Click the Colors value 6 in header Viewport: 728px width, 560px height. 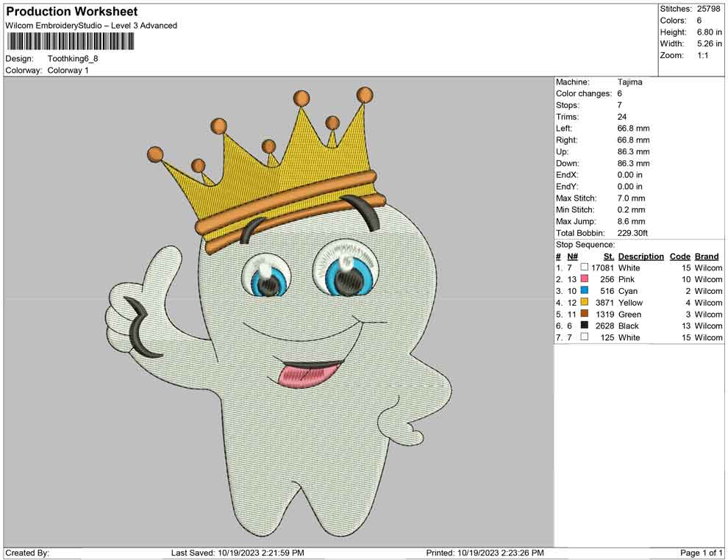[x=699, y=21]
